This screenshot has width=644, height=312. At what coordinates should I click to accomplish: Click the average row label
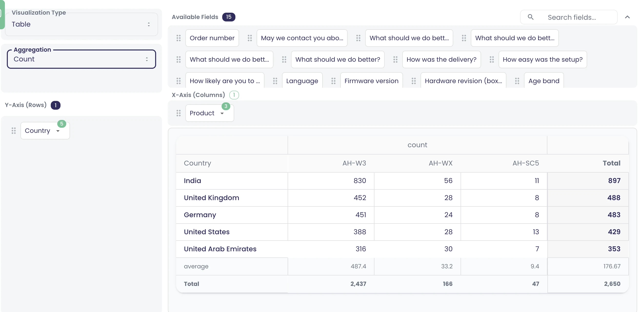pos(196,266)
